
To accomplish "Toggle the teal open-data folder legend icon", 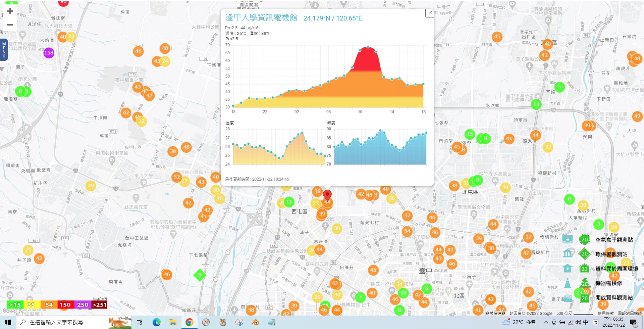I will coord(568,298).
